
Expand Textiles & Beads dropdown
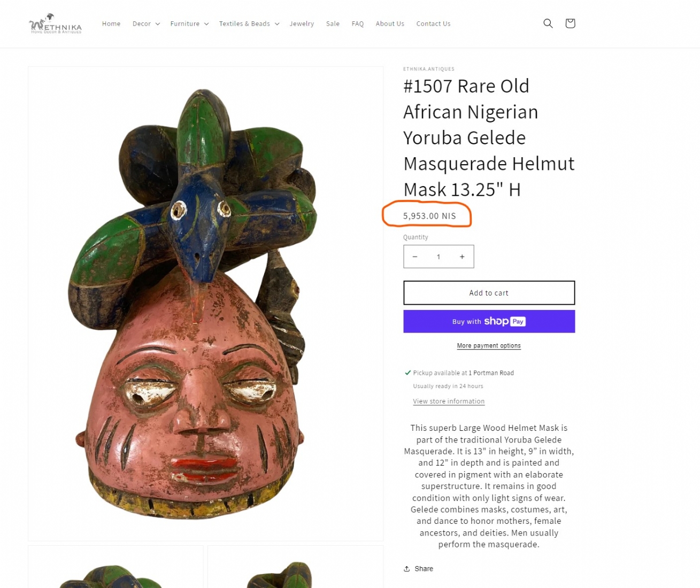pos(249,24)
